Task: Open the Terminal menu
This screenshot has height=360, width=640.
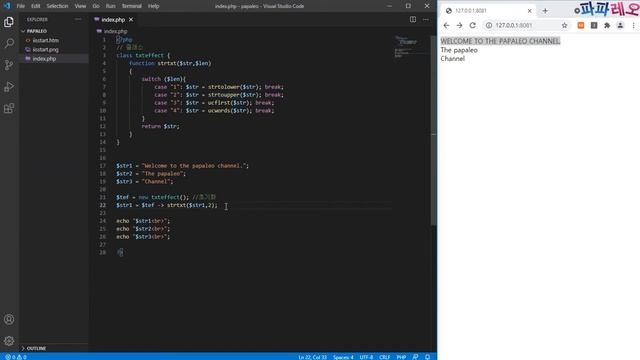Action: tap(131, 6)
